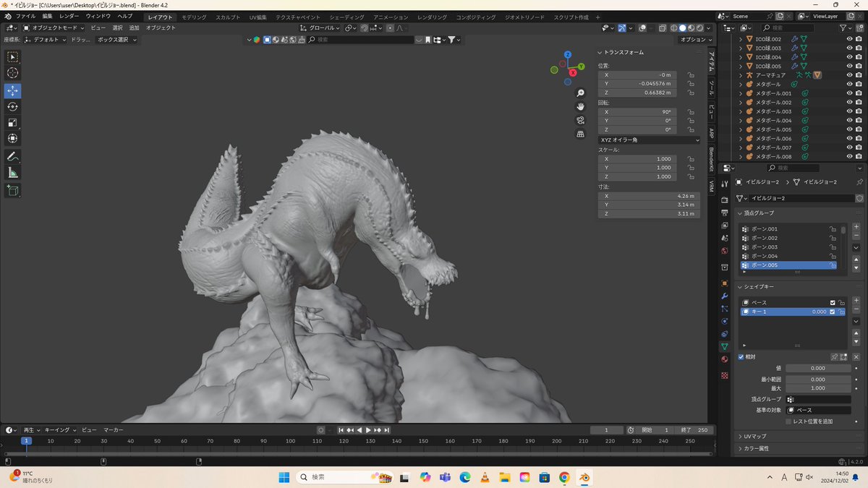Open the Modifier properties wrench tab

coord(724,296)
